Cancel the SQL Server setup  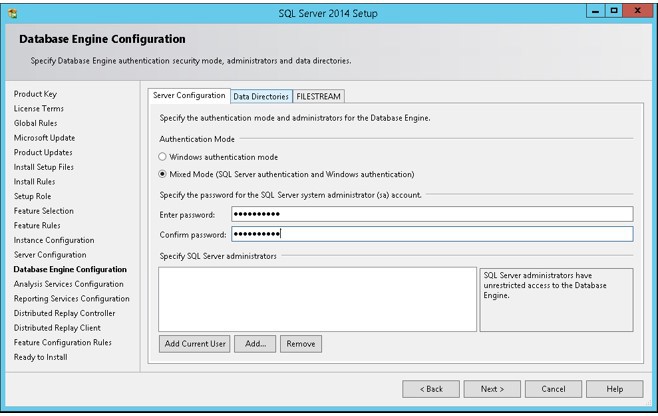click(x=553, y=388)
